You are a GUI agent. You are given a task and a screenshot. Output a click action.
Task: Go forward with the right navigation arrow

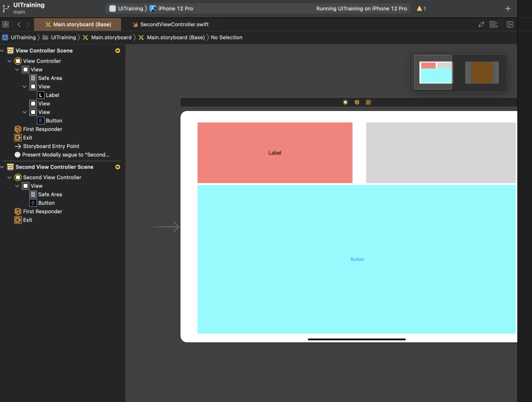28,24
